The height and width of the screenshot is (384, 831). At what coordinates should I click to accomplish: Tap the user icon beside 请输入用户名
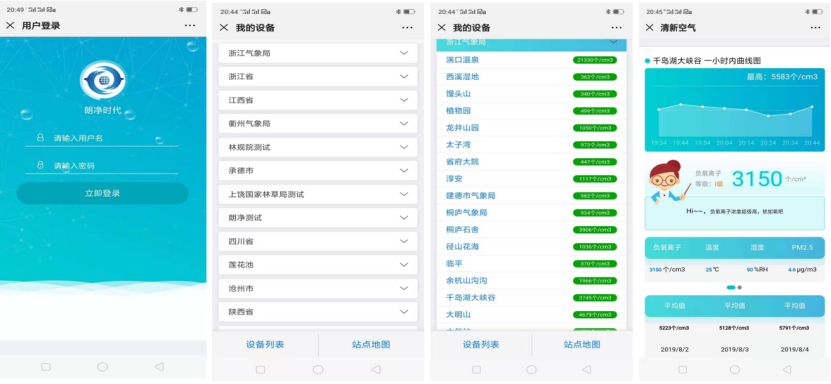pyautogui.click(x=40, y=138)
